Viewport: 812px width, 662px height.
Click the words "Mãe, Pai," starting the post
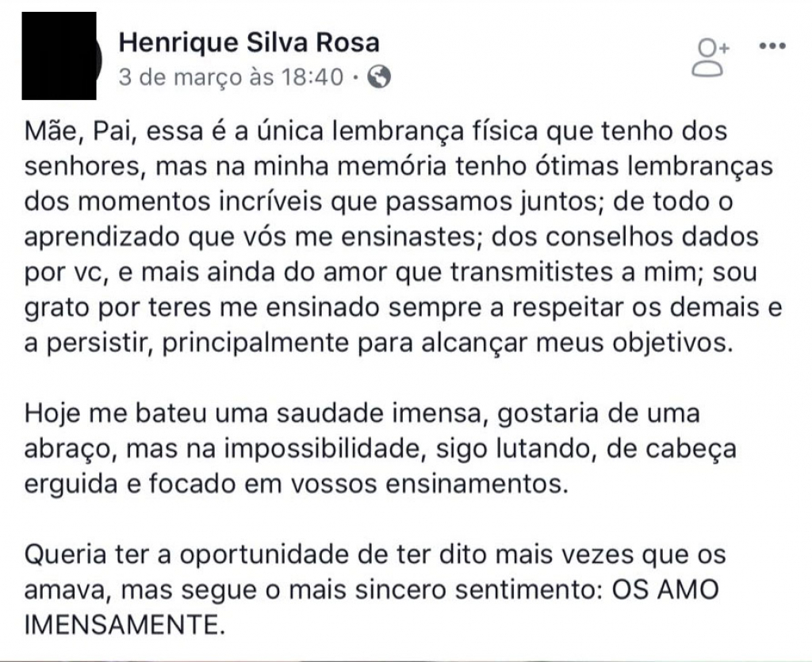point(80,132)
